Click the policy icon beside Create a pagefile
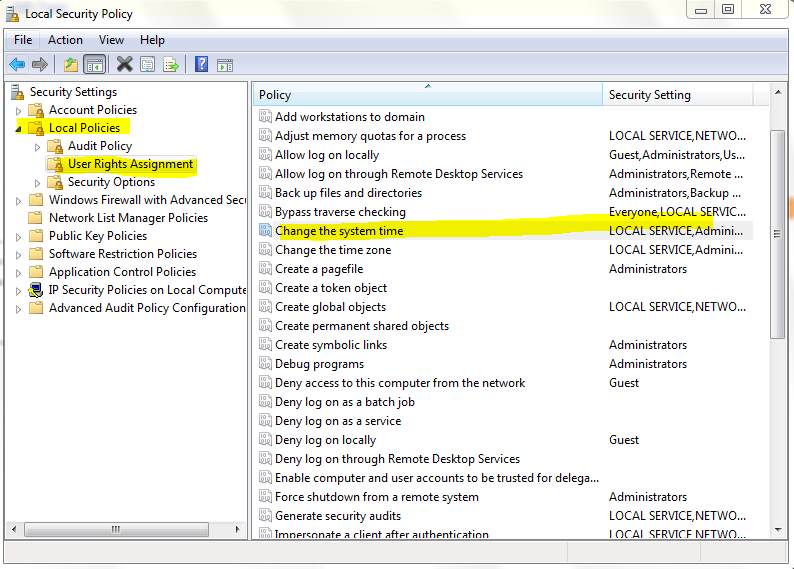The height and width of the screenshot is (569, 794). [x=265, y=269]
